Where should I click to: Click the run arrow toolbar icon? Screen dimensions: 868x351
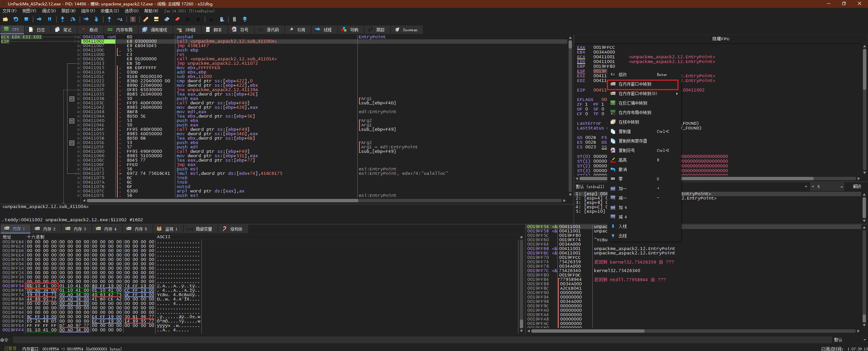(39, 19)
